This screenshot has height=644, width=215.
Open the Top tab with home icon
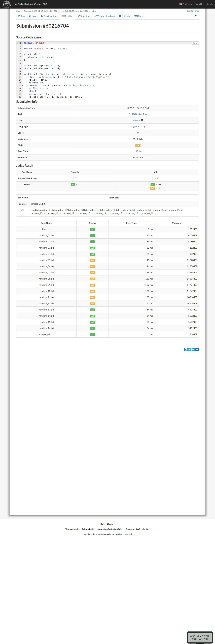point(21,16)
